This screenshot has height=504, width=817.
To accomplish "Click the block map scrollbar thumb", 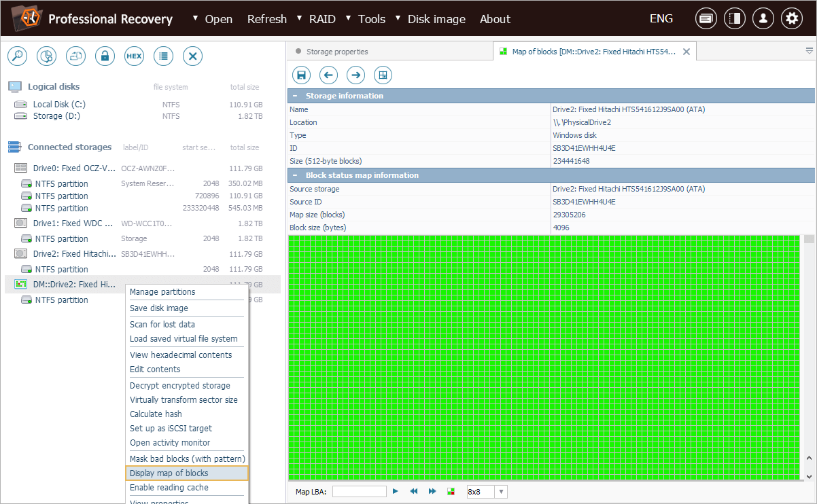I will pos(809,239).
